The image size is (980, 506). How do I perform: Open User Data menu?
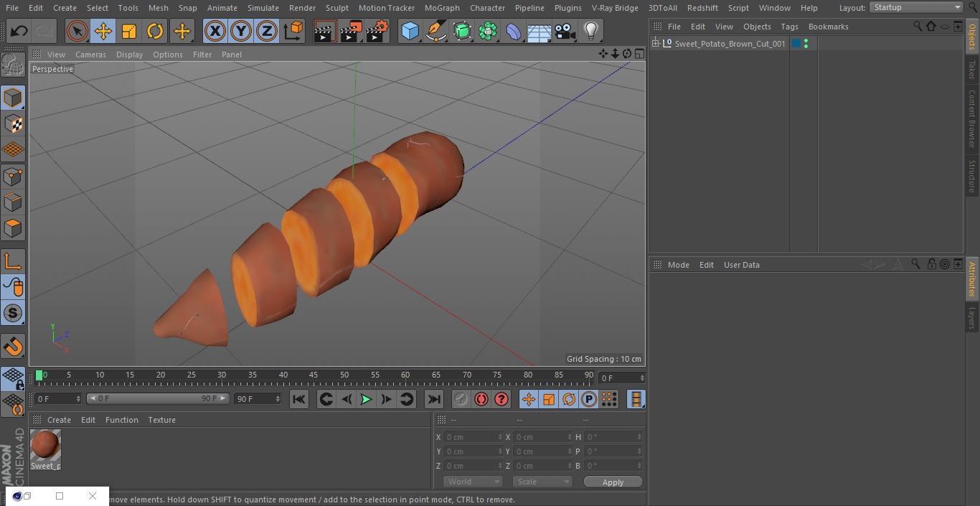click(741, 265)
